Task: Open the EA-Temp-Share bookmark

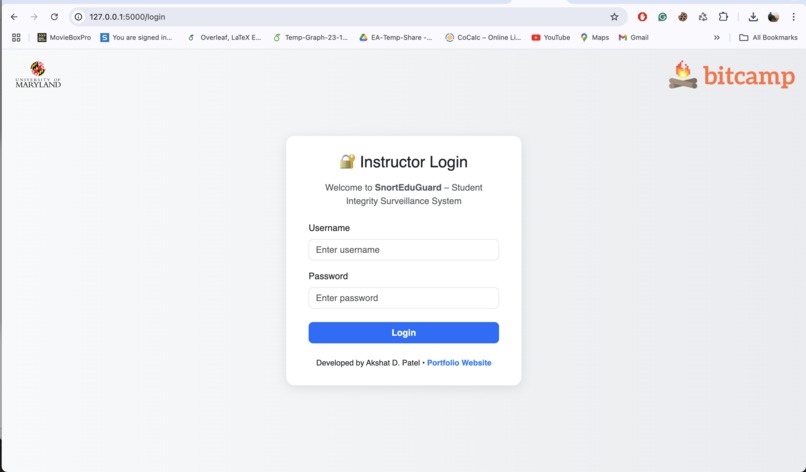Action: click(x=396, y=38)
